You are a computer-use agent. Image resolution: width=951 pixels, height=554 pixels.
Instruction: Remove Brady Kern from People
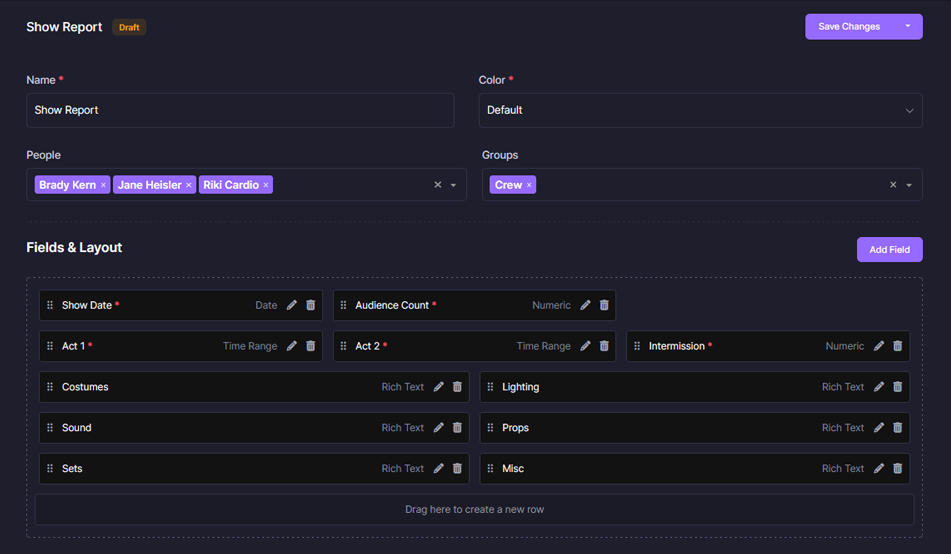pyautogui.click(x=103, y=185)
